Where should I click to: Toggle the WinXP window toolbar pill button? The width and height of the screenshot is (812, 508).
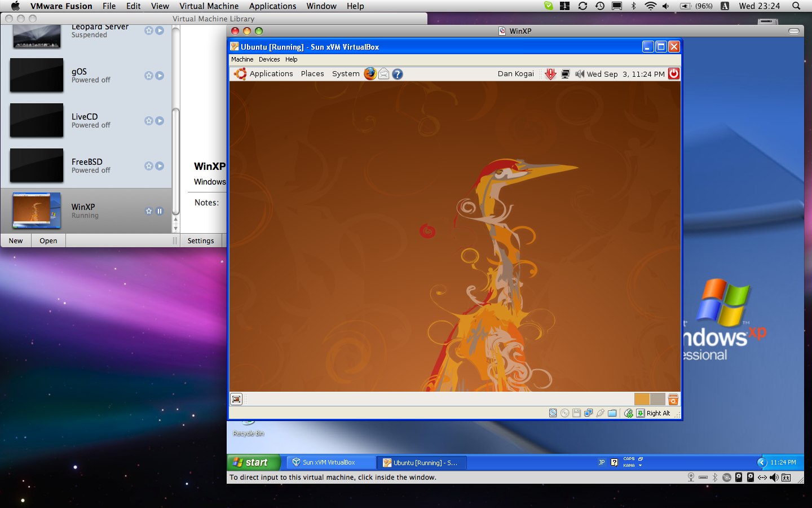click(794, 31)
